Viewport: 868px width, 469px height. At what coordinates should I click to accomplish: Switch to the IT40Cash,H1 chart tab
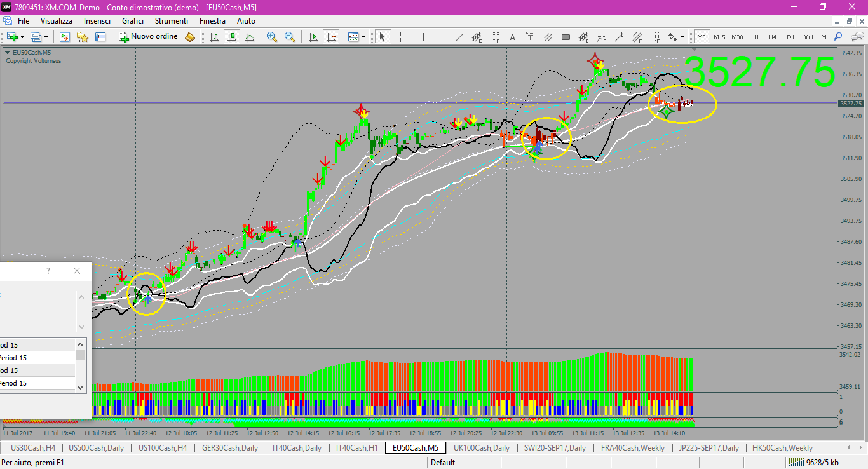pos(356,448)
